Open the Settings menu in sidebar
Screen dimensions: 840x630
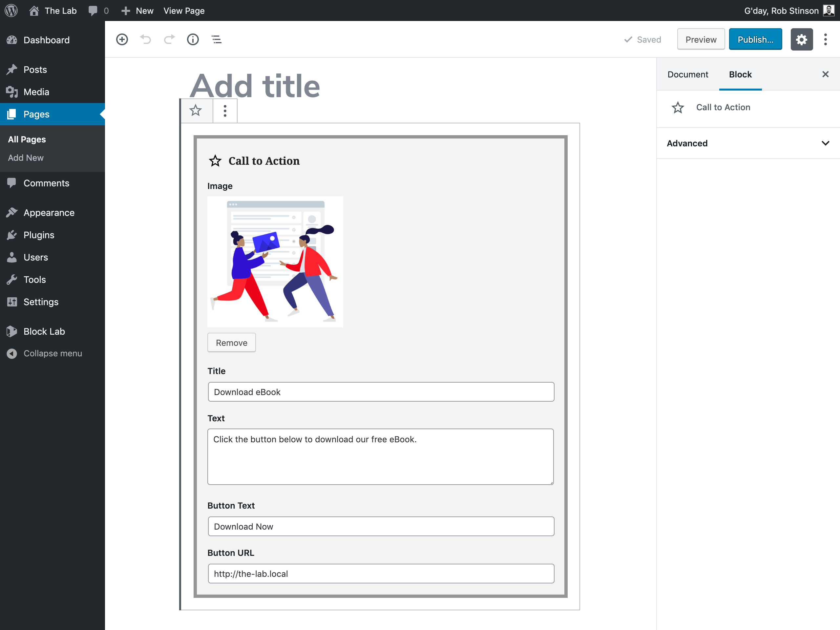pos(52,302)
